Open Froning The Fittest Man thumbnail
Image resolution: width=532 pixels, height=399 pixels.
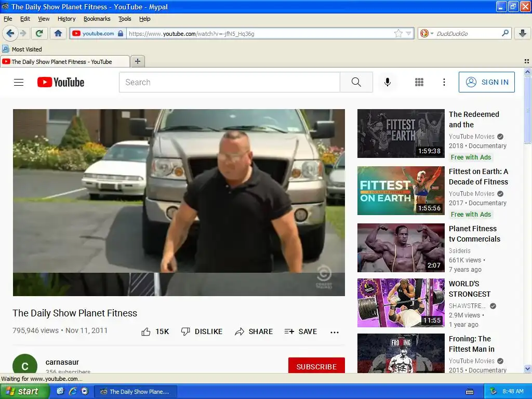pos(401,353)
